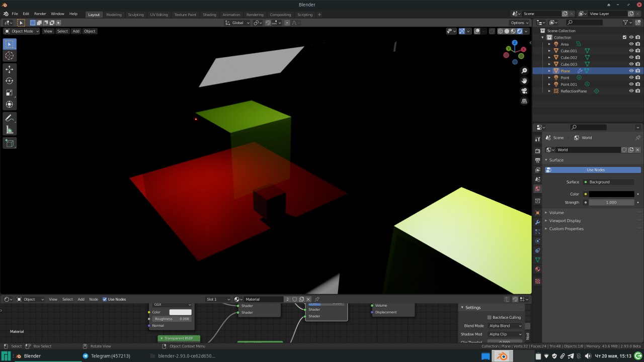This screenshot has width=644, height=362.
Task: Switch to solid viewport shading
Action: pyautogui.click(x=507, y=31)
